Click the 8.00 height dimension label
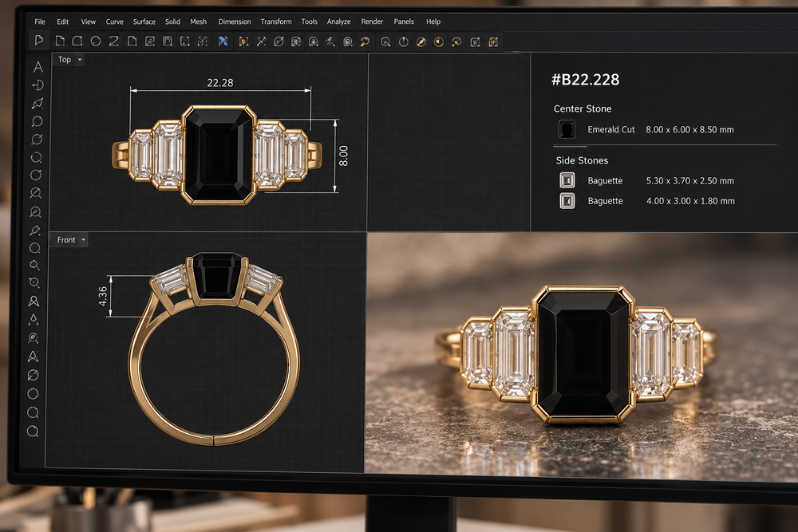 tap(343, 156)
